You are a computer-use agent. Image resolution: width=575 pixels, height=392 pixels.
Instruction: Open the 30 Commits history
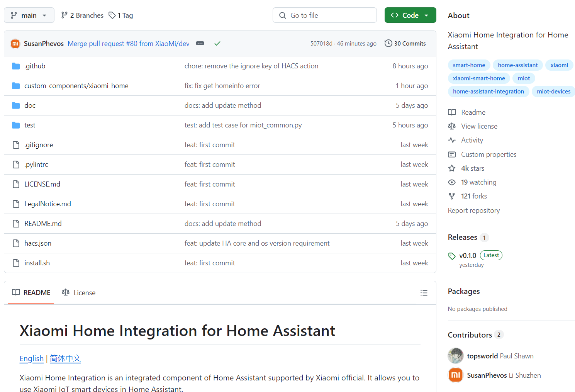pos(405,44)
